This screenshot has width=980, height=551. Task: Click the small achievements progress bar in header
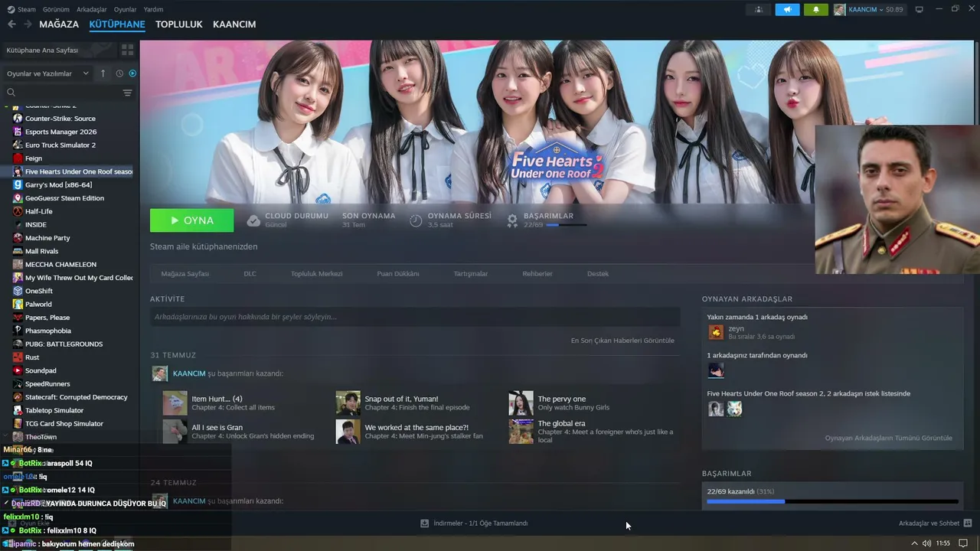coord(567,225)
